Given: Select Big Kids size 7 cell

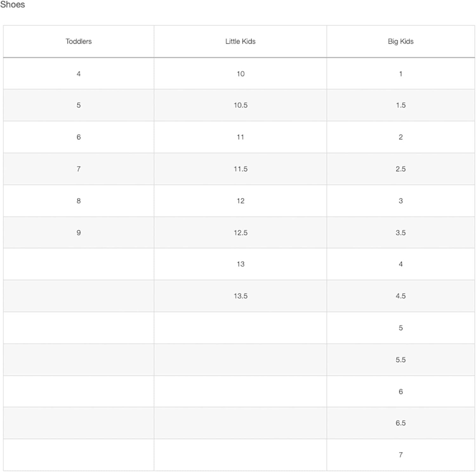Looking at the screenshot, I should [400, 455].
